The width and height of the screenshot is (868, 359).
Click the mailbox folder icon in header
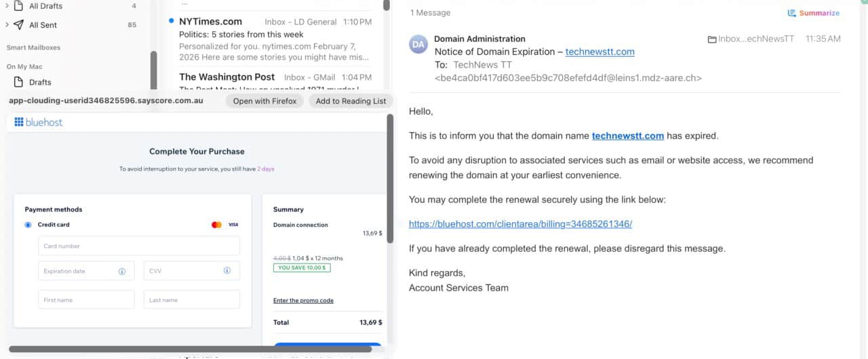(711, 39)
